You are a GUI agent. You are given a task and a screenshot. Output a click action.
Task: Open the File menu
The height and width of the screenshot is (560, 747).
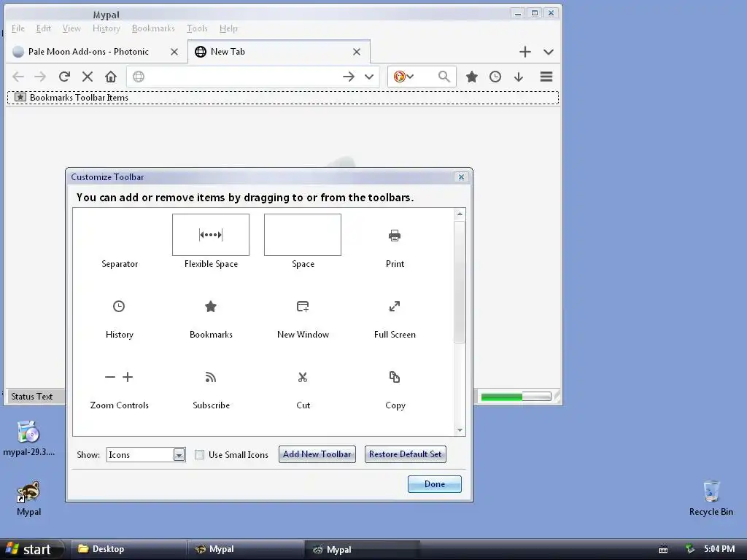click(18, 28)
